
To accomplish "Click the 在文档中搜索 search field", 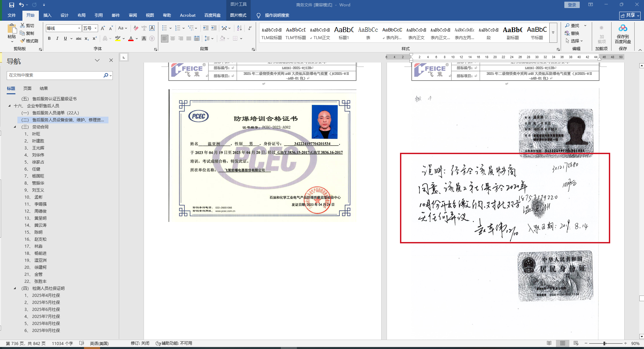I will pyautogui.click(x=55, y=75).
